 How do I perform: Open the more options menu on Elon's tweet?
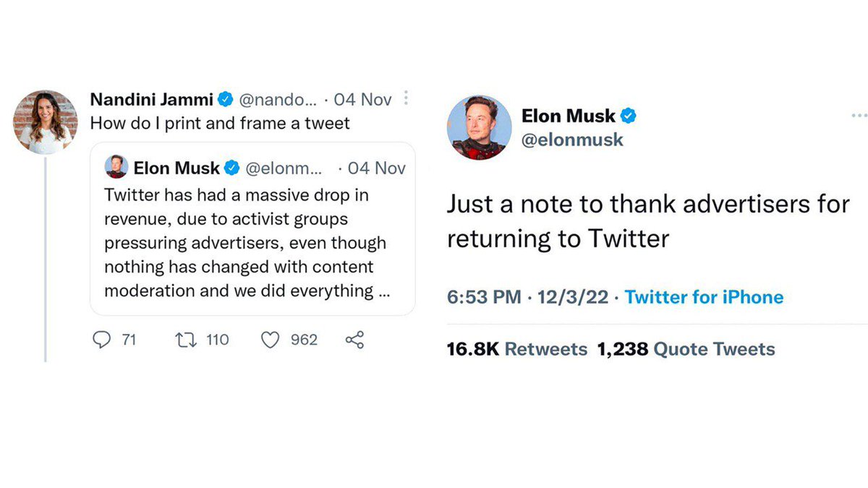859,114
